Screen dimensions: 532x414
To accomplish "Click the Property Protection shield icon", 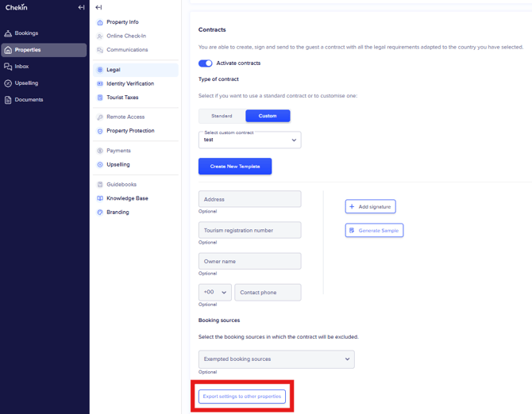I will [100, 131].
